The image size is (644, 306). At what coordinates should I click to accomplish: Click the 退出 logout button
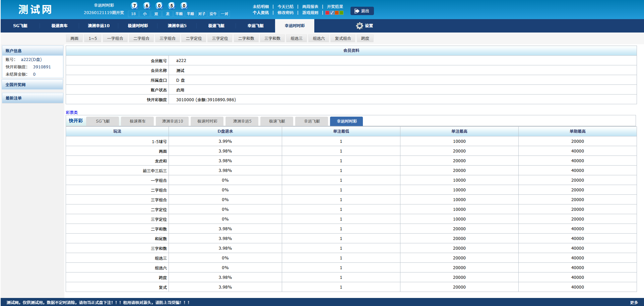[362, 11]
